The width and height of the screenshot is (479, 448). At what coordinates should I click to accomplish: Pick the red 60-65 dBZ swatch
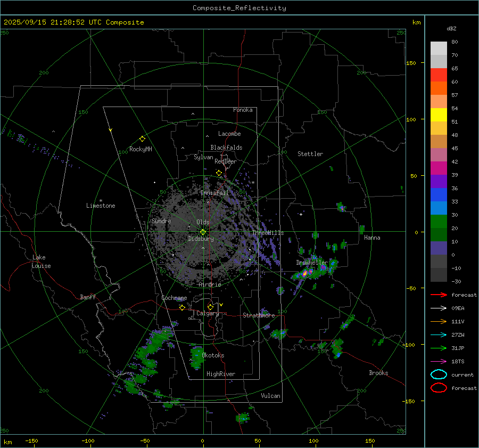tap(439, 75)
